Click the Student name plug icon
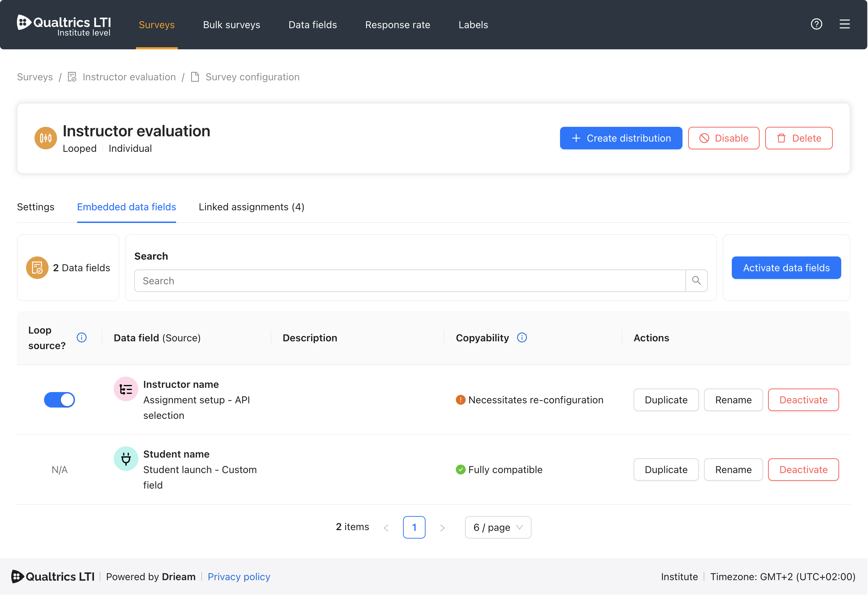The width and height of the screenshot is (868, 596). pos(126,459)
